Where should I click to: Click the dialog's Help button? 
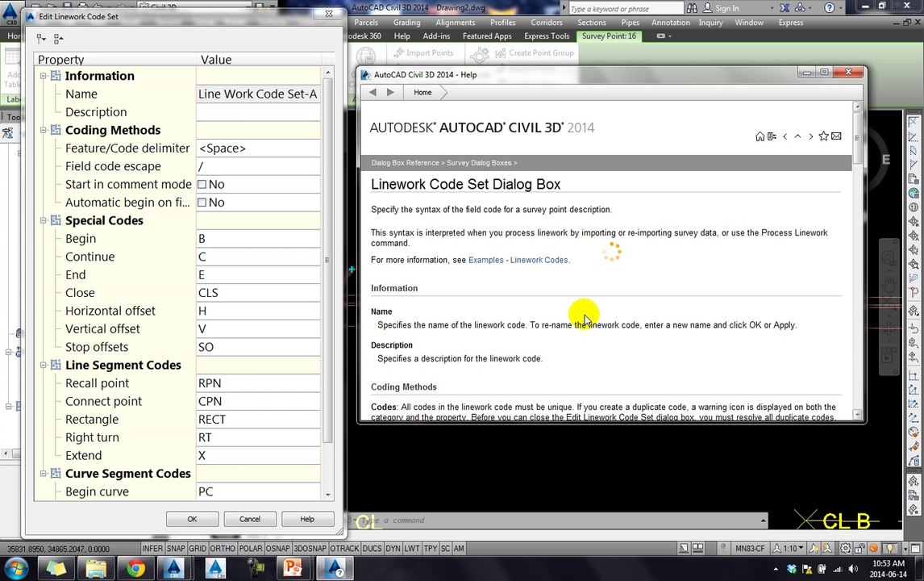click(x=307, y=519)
